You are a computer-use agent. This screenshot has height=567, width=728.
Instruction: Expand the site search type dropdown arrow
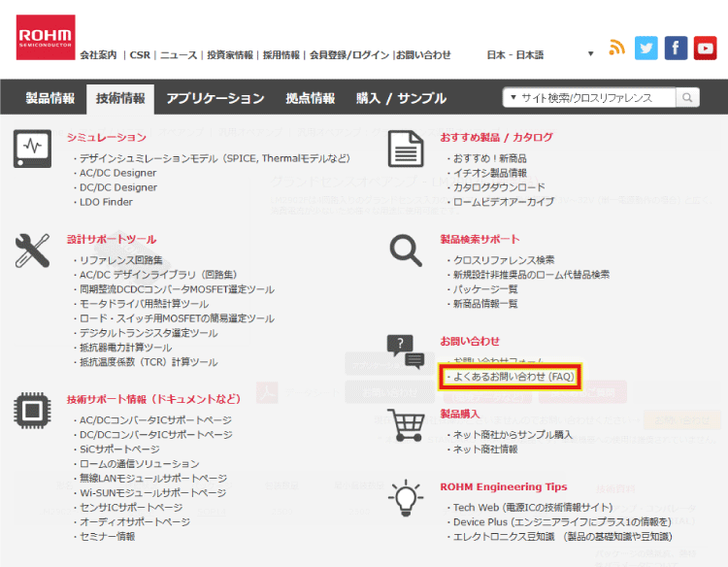click(x=513, y=97)
